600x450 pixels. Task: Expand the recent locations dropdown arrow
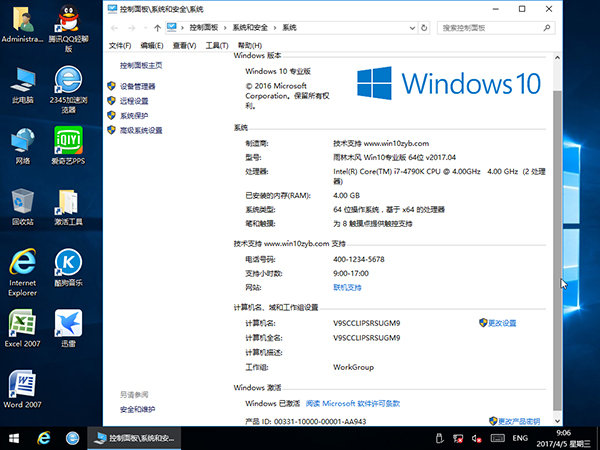click(144, 26)
